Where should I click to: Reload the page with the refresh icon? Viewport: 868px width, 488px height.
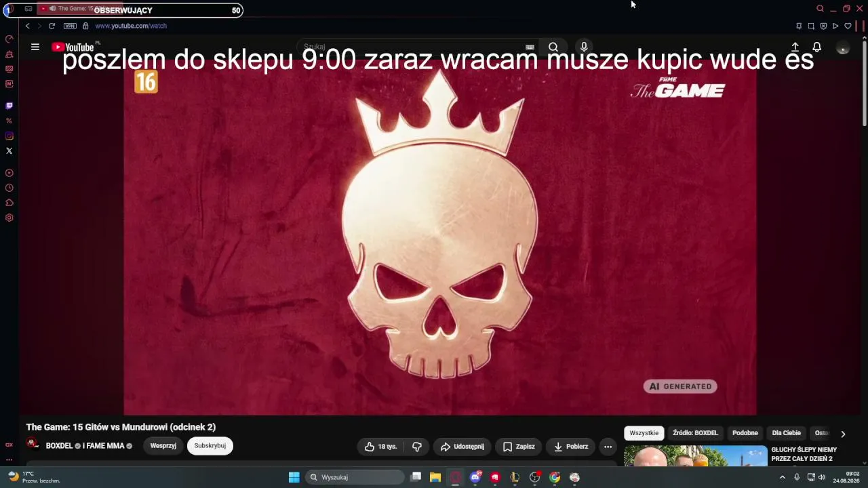[x=52, y=26]
